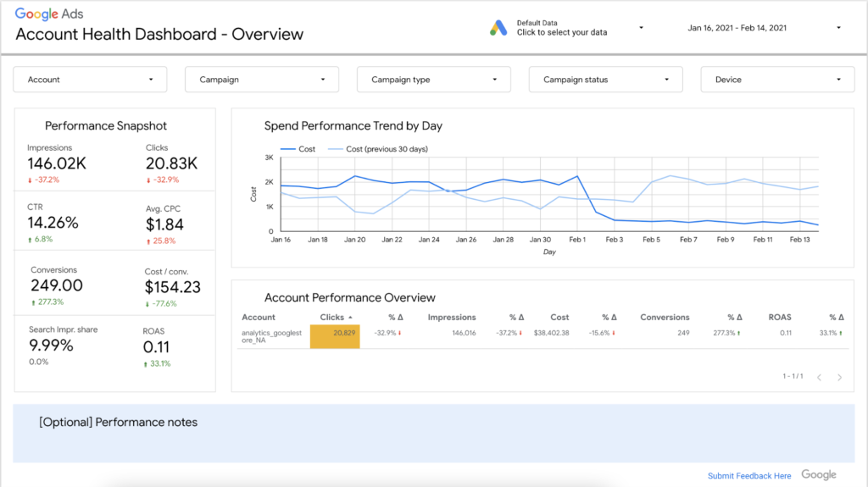Click the analytics_googlestore_NA account row
868x487 pixels.
click(x=542, y=336)
